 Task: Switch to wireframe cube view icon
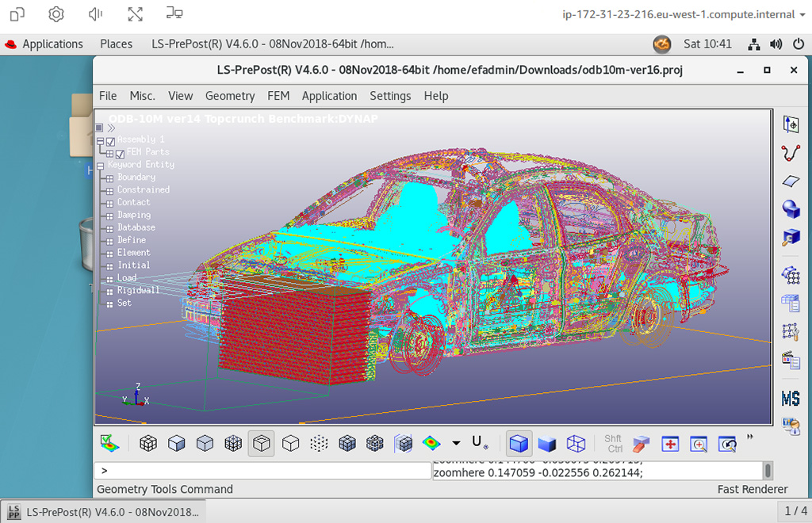click(576, 443)
